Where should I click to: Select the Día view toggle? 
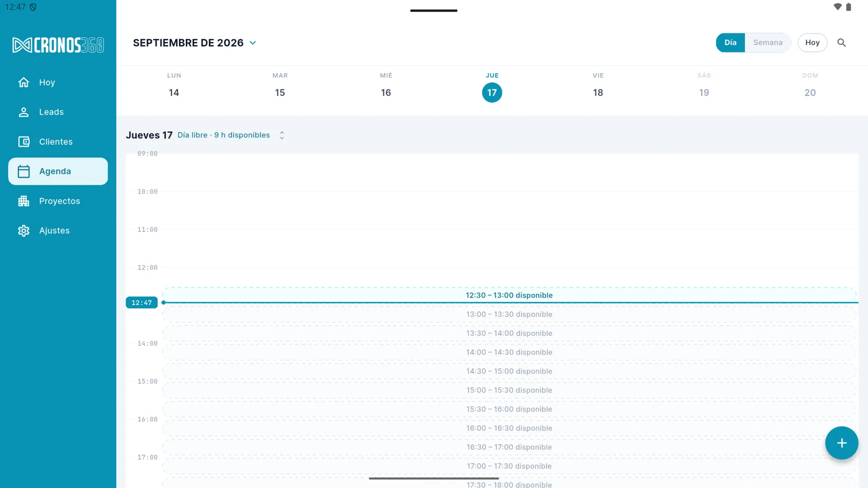point(730,42)
